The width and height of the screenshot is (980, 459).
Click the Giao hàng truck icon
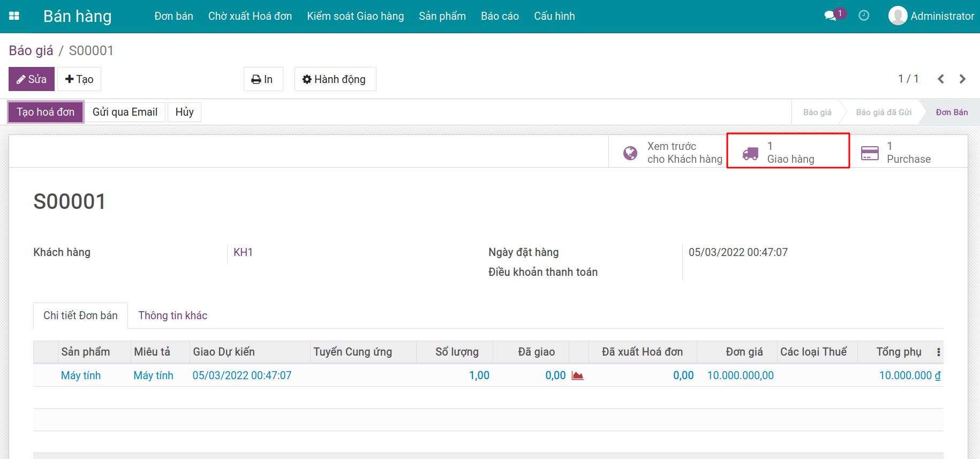750,154
